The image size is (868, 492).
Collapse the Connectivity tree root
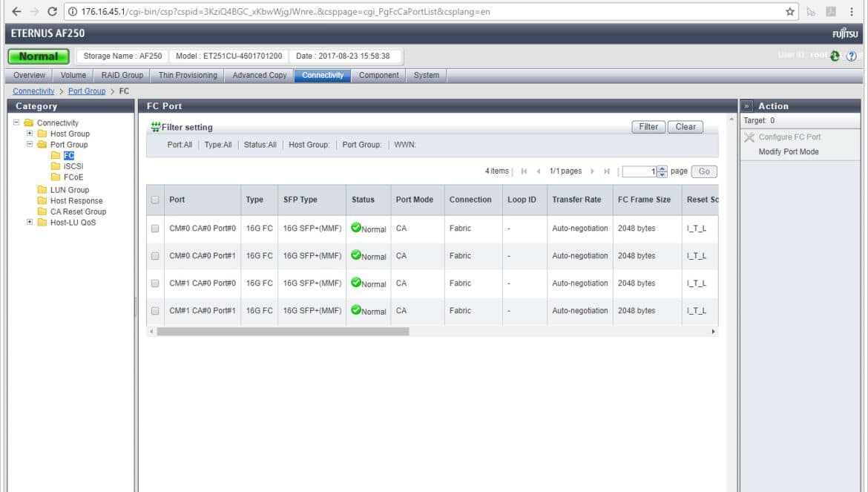click(16, 122)
